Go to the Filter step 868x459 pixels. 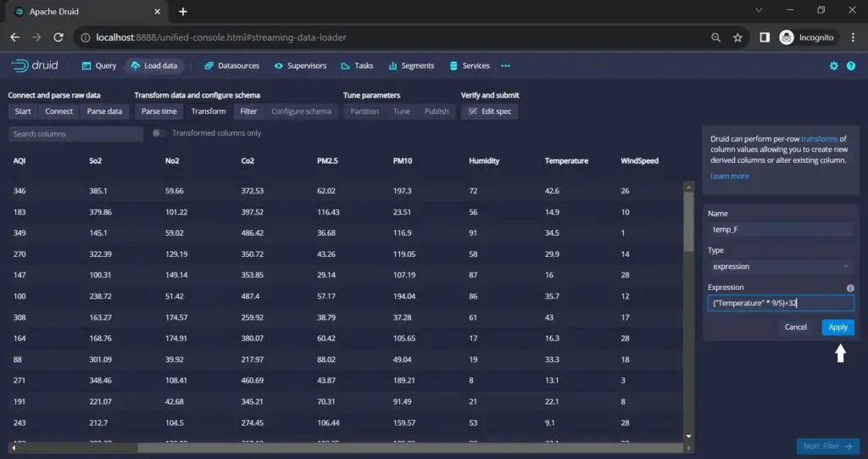point(248,111)
